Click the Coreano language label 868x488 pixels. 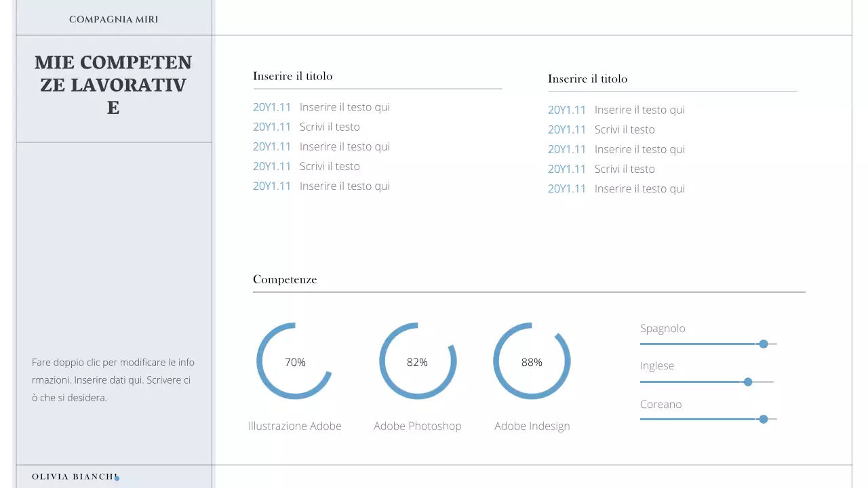[x=660, y=405]
